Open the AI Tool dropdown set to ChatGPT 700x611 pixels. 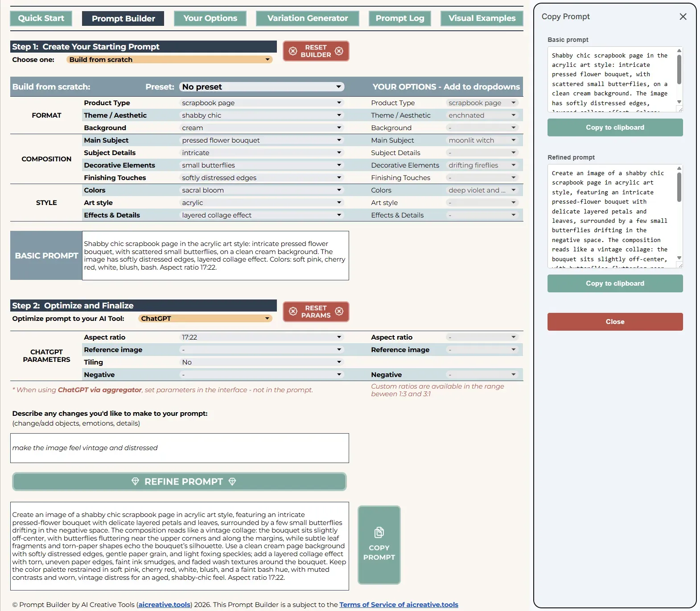[x=205, y=319]
